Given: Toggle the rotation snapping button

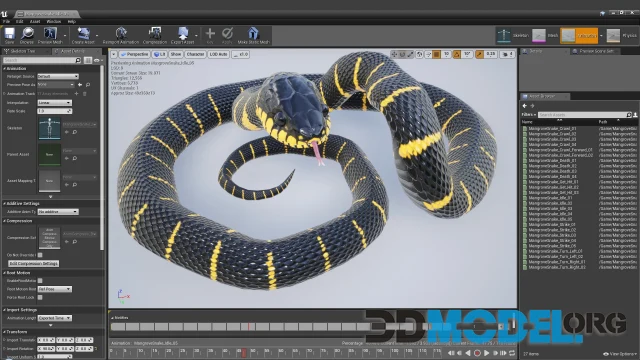Looking at the screenshot, I should tap(457, 54).
